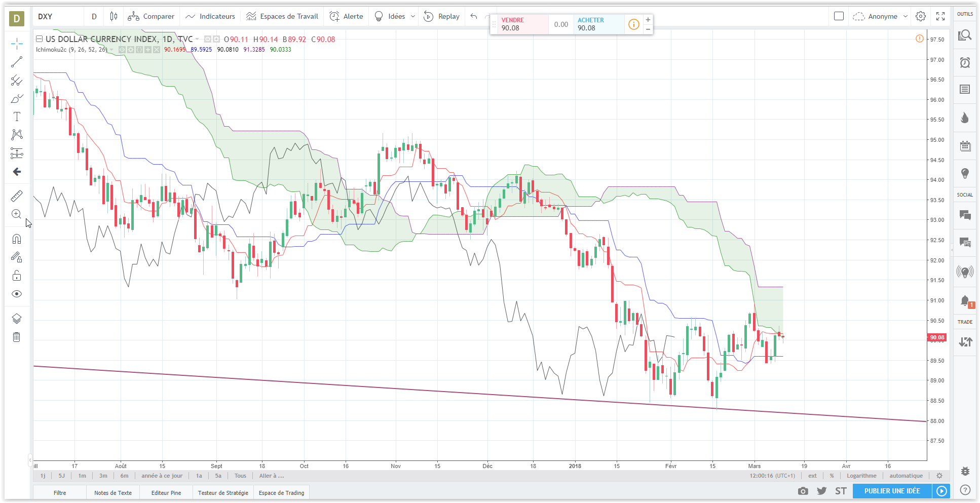The height and width of the screenshot is (503, 980).
Task: Open the time zone menu 12:00:16 (UTC+1)
Action: click(772, 476)
